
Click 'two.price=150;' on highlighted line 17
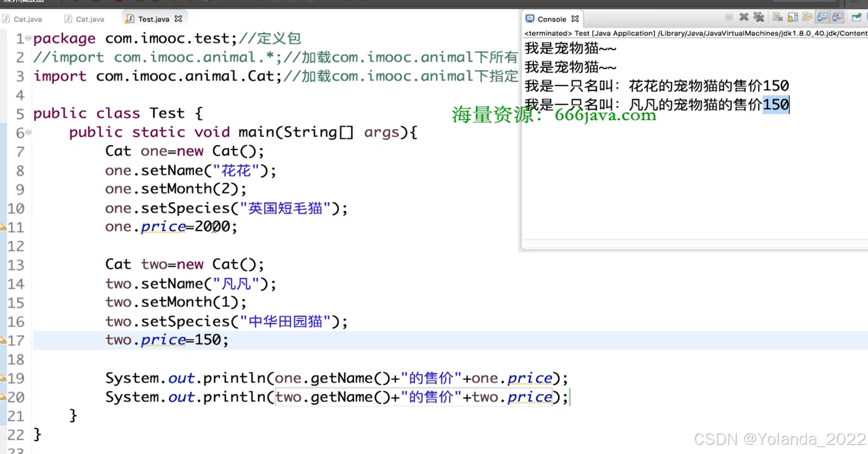pos(167,340)
